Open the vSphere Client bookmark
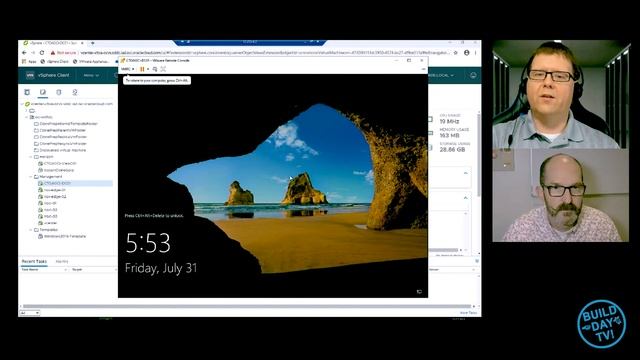This screenshot has width=640, height=360. click(x=55, y=62)
